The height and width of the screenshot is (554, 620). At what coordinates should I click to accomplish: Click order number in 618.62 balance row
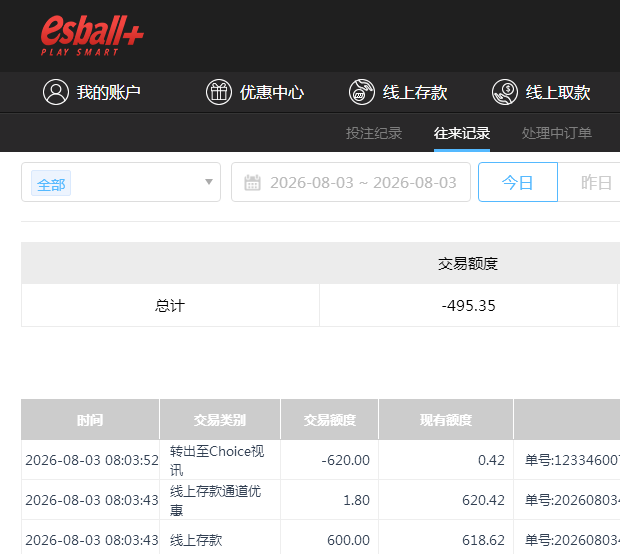click(572, 540)
